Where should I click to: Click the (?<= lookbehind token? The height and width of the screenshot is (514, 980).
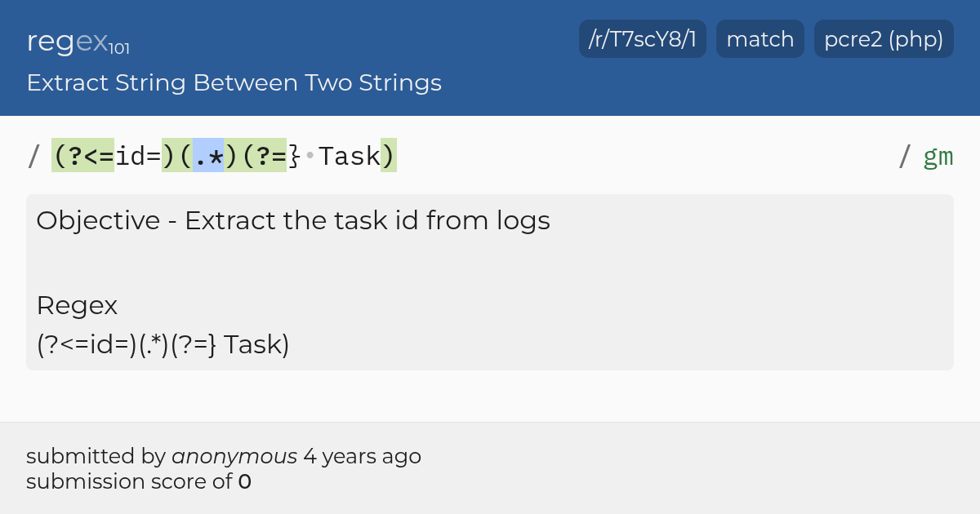coord(83,155)
